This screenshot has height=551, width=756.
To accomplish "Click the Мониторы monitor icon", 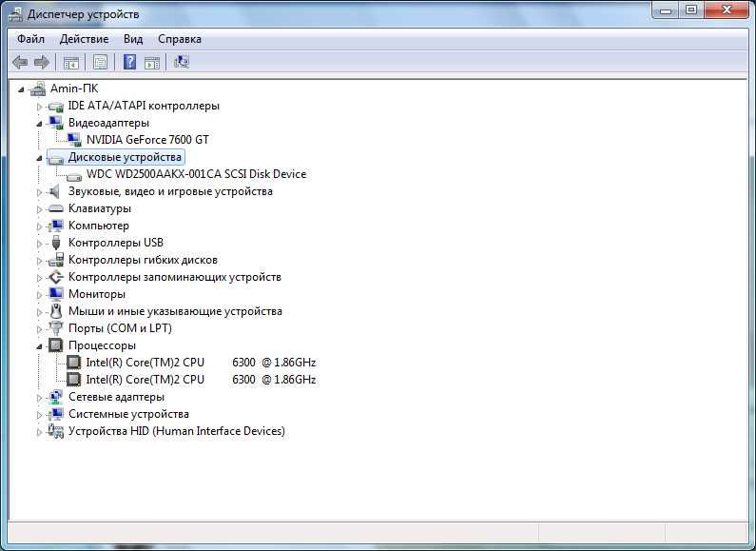I will click(x=56, y=294).
